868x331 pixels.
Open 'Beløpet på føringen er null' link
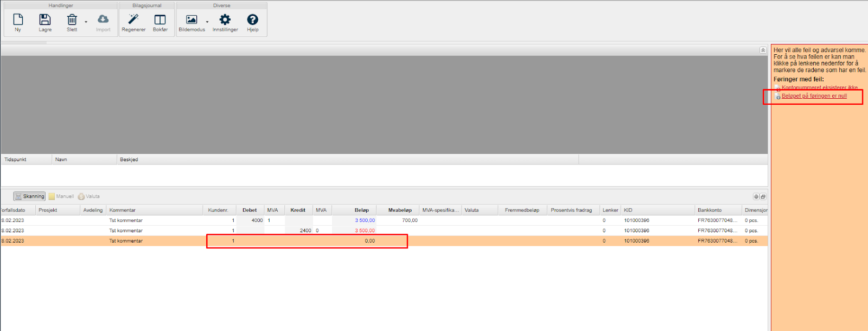tap(814, 96)
